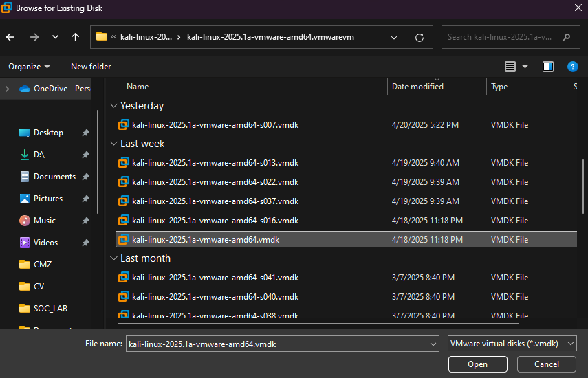Image resolution: width=588 pixels, height=378 pixels.
Task: Click the VMDK icon for s013.vmdk
Action: (x=123, y=163)
